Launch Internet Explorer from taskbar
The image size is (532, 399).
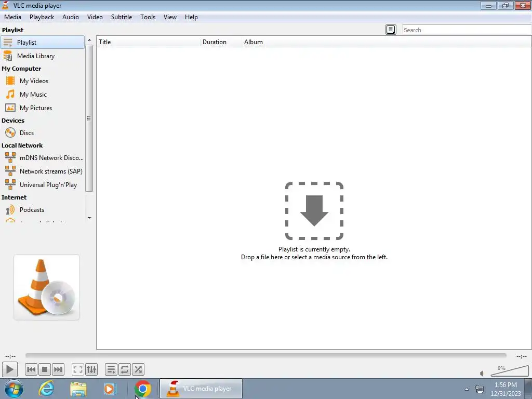pos(46,389)
